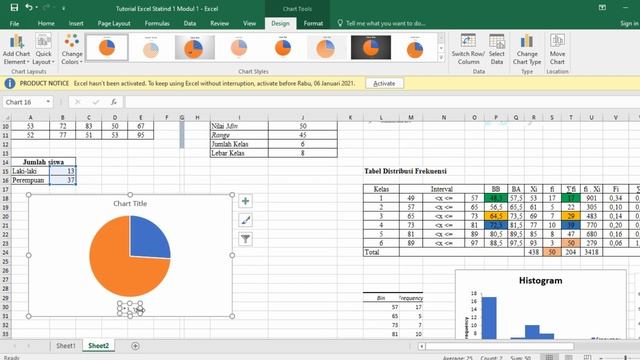Click Switch Row/Column icon
Viewport: 640px width, 360px height.
point(468,49)
